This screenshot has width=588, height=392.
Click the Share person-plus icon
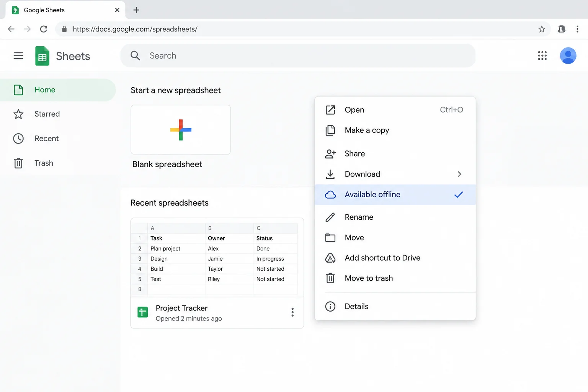330,154
